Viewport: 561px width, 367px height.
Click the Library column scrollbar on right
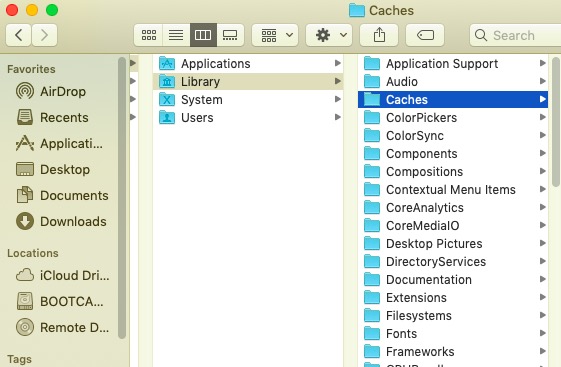(556, 122)
